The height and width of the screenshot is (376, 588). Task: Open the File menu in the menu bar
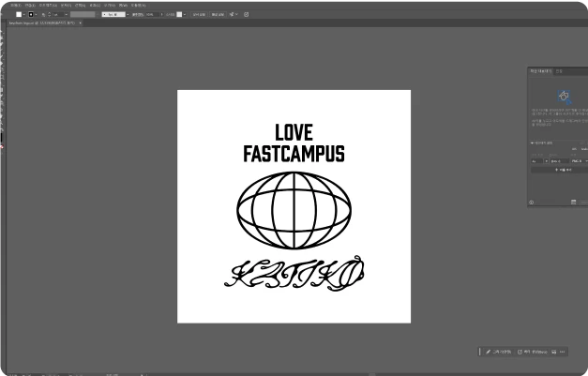point(16,6)
